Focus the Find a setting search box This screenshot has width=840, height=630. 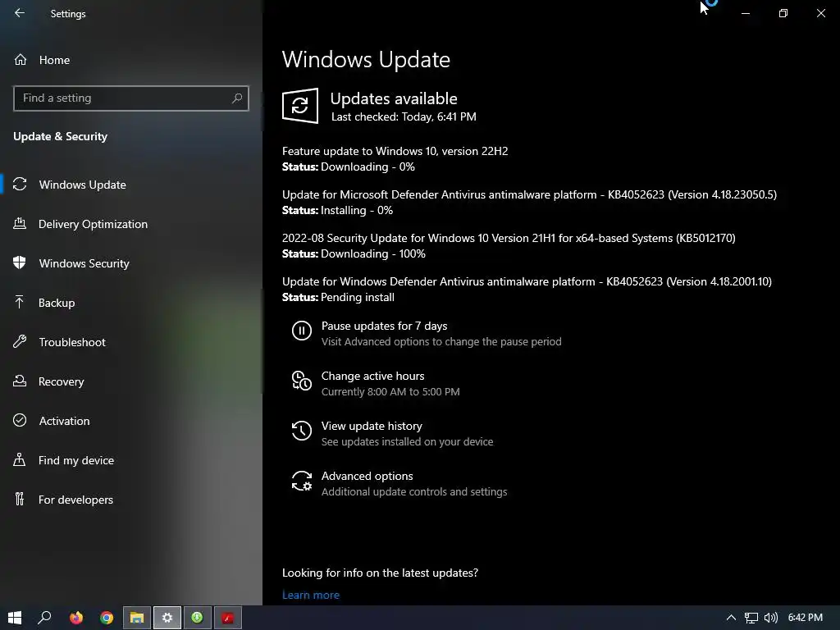pos(130,98)
